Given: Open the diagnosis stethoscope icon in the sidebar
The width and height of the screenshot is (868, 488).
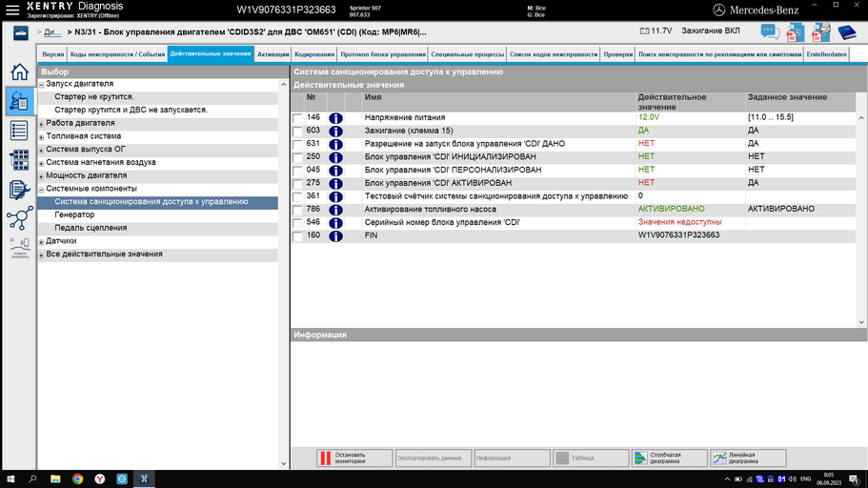Looking at the screenshot, I should [x=19, y=101].
